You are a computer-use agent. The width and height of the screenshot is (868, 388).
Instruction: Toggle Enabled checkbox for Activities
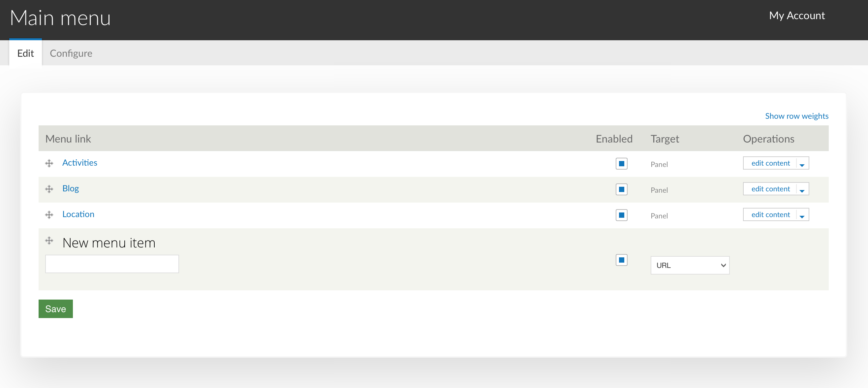tap(621, 164)
